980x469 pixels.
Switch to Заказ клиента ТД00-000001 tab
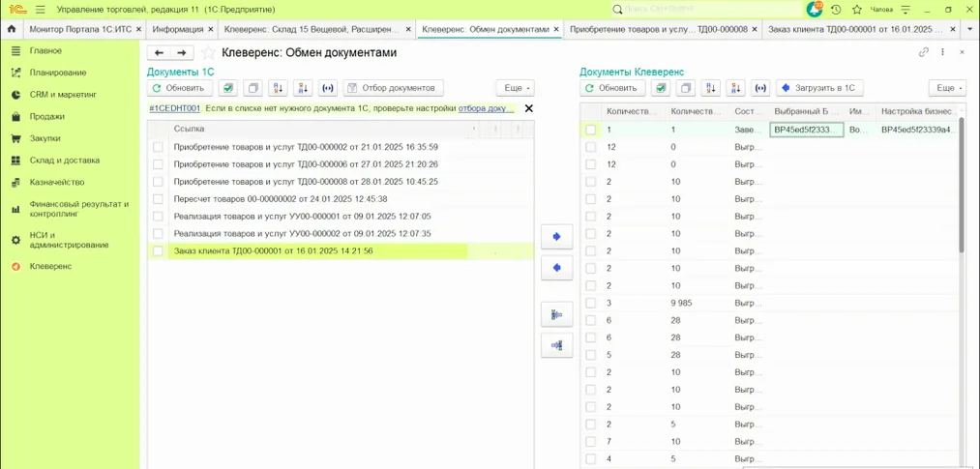(855, 29)
